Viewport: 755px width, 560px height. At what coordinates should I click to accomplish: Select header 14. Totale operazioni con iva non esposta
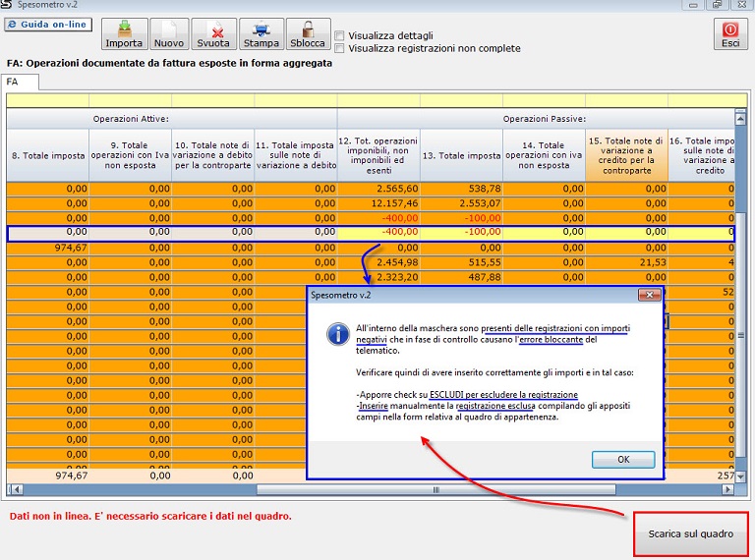[x=544, y=155]
